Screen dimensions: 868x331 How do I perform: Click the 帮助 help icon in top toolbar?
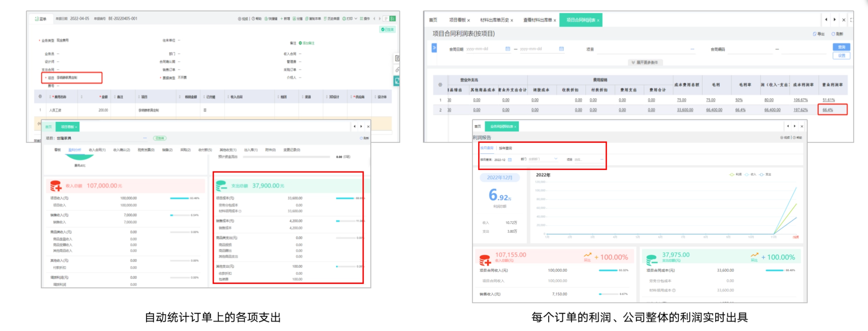254,19
